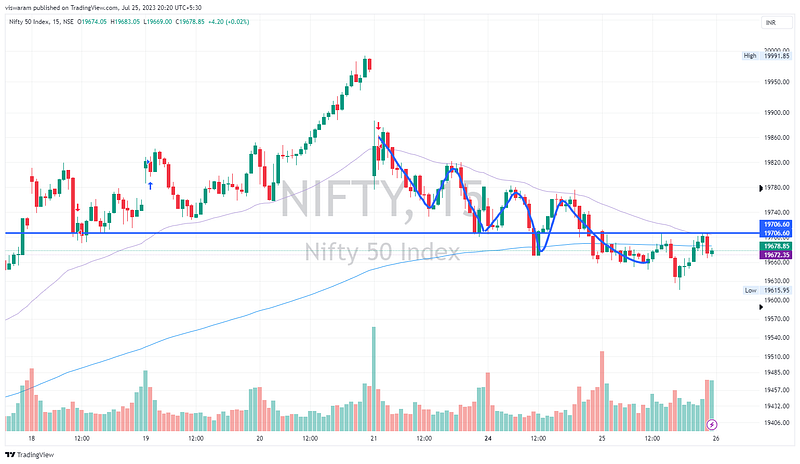Click the purple 19672.35 price label
The width and height of the screenshot is (800, 464).
pos(776,254)
